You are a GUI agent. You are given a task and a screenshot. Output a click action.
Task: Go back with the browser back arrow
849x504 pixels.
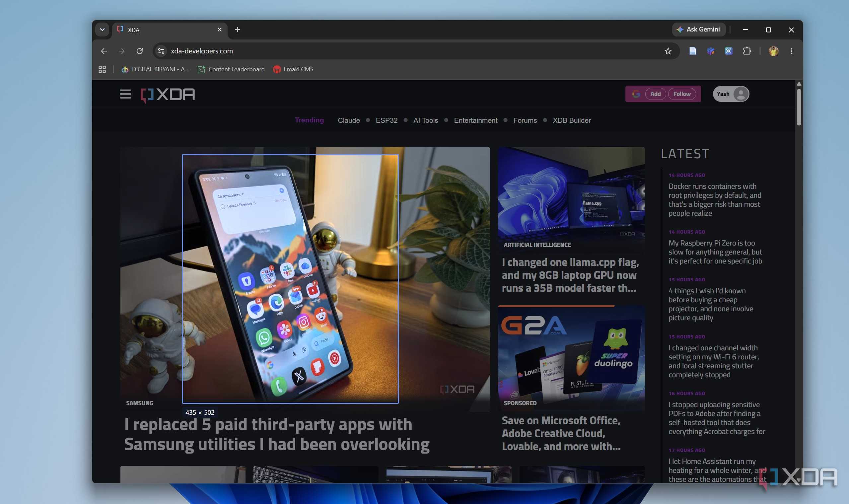(104, 51)
